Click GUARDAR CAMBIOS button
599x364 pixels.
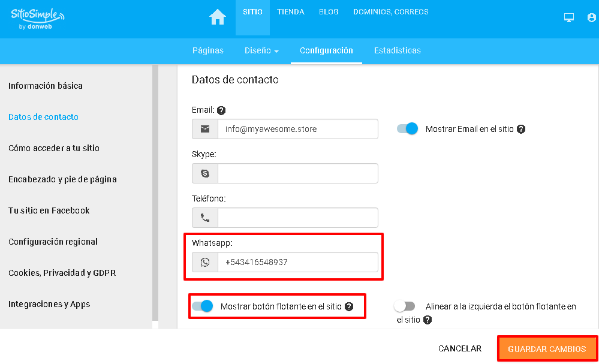(x=547, y=349)
